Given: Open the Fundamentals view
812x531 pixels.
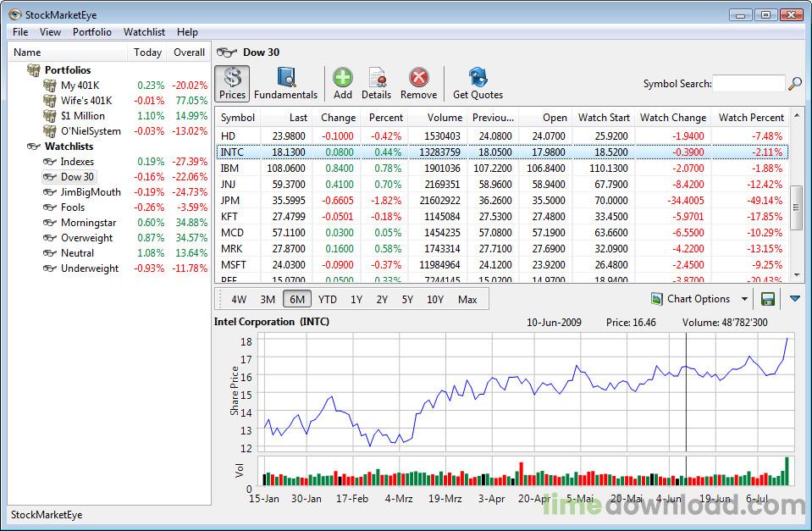Looking at the screenshot, I should coord(285,82).
